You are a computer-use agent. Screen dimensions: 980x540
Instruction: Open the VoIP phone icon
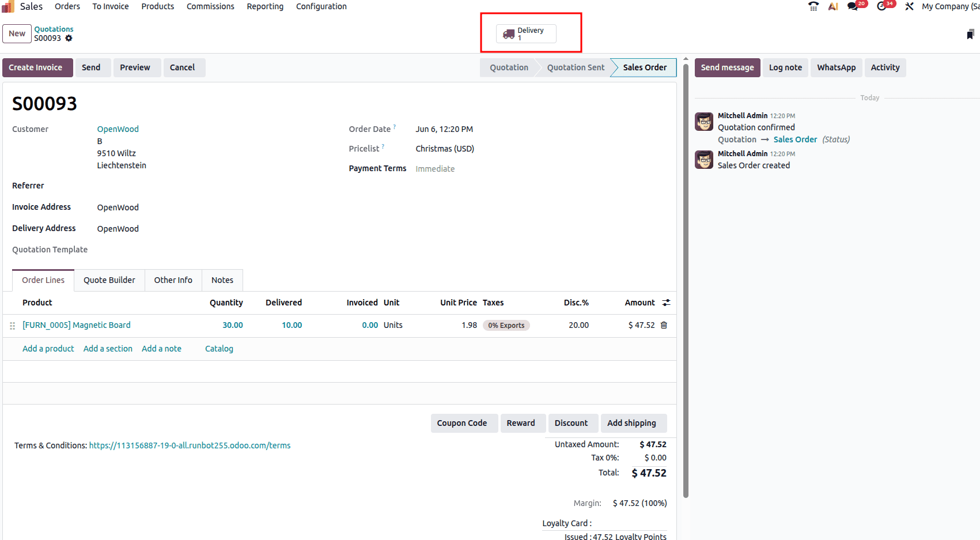point(813,6)
